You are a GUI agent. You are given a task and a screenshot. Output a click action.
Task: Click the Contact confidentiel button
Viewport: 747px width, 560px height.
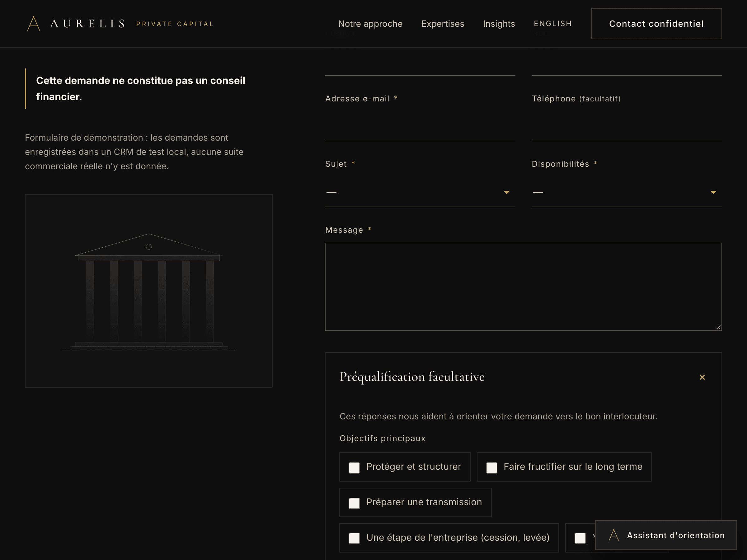click(656, 24)
